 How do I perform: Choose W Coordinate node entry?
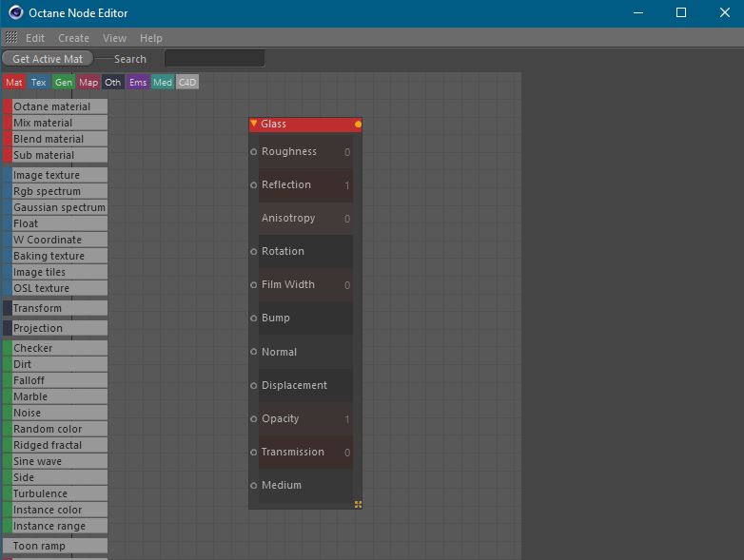[55, 240]
